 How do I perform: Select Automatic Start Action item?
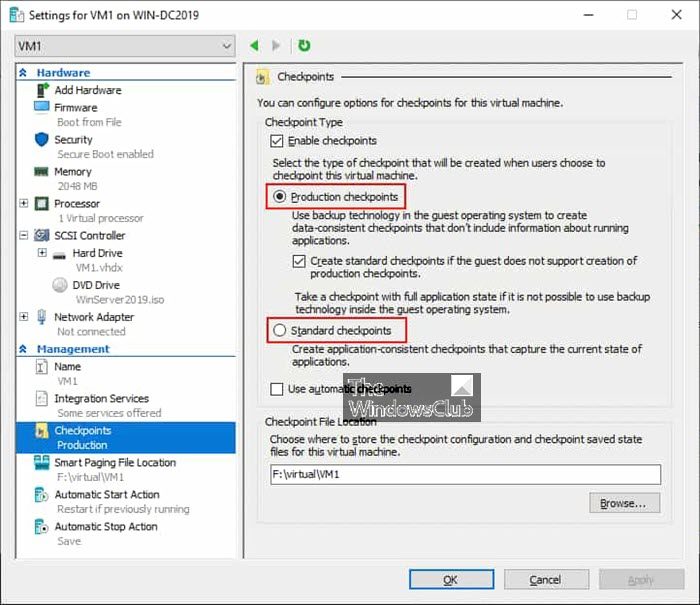tap(107, 495)
